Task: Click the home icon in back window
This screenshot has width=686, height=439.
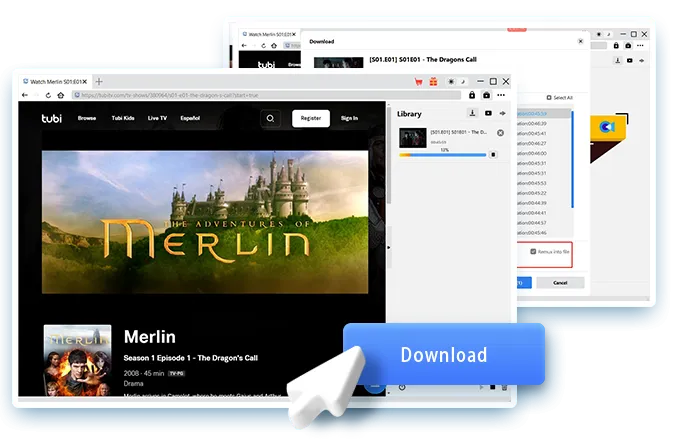Action: (274, 46)
